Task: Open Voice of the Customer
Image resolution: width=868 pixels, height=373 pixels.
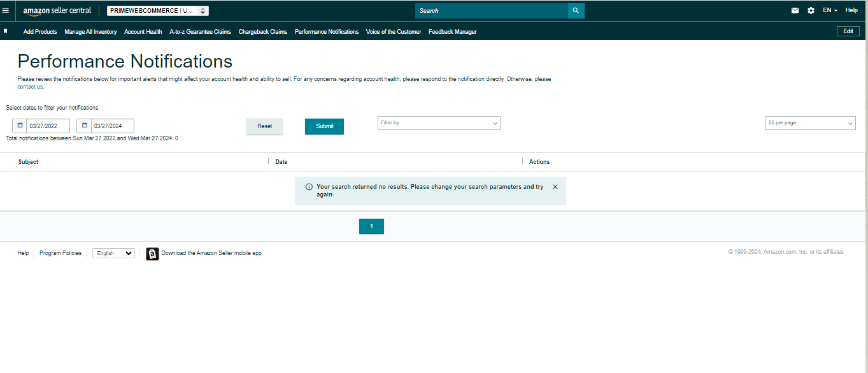Action: [x=394, y=32]
